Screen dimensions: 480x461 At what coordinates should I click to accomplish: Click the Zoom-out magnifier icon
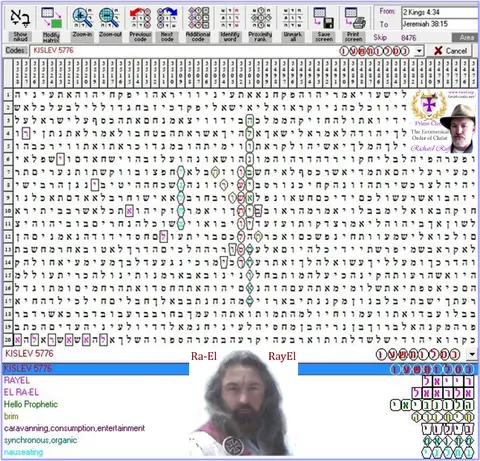pos(110,19)
